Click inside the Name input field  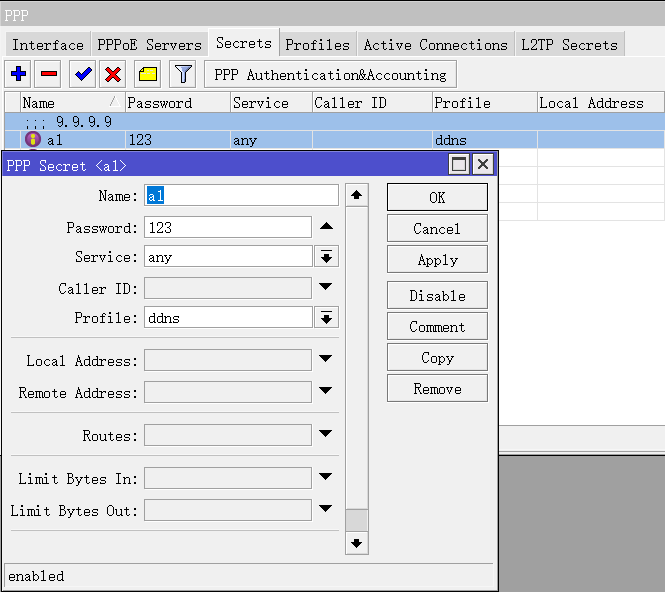click(241, 196)
